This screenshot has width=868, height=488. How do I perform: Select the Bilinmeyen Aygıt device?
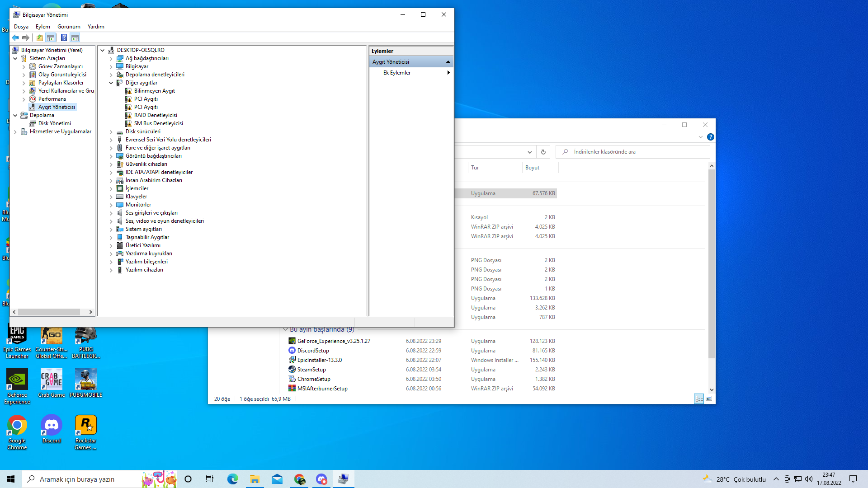[x=154, y=91]
